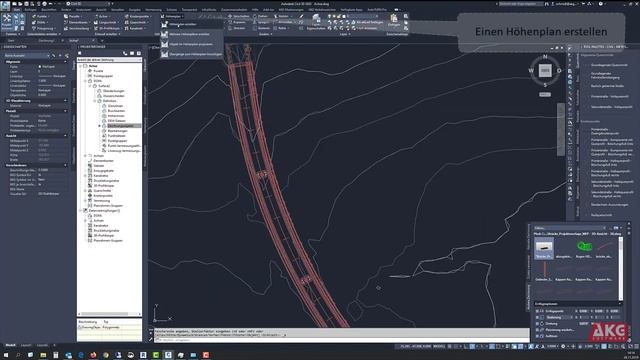The width and height of the screenshot is (640, 360).
Task: Click the ViewCube N compass label
Action: pyautogui.click(x=545, y=57)
